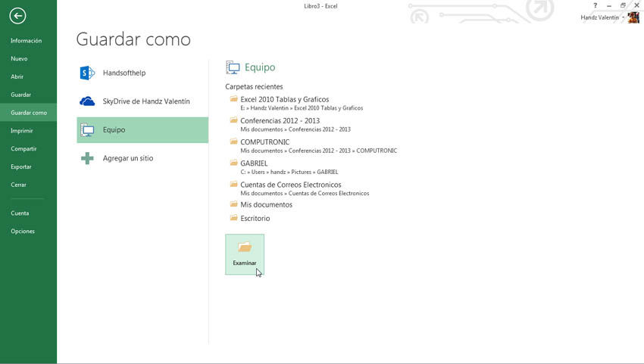
Task: Open Excel 2010 Tablas y Graficos folder
Action: coord(284,100)
